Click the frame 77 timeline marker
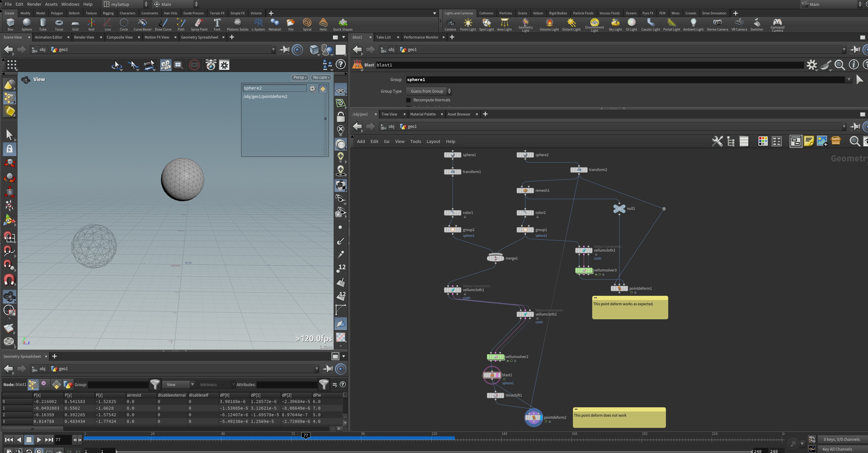868x453 pixels. [306, 435]
